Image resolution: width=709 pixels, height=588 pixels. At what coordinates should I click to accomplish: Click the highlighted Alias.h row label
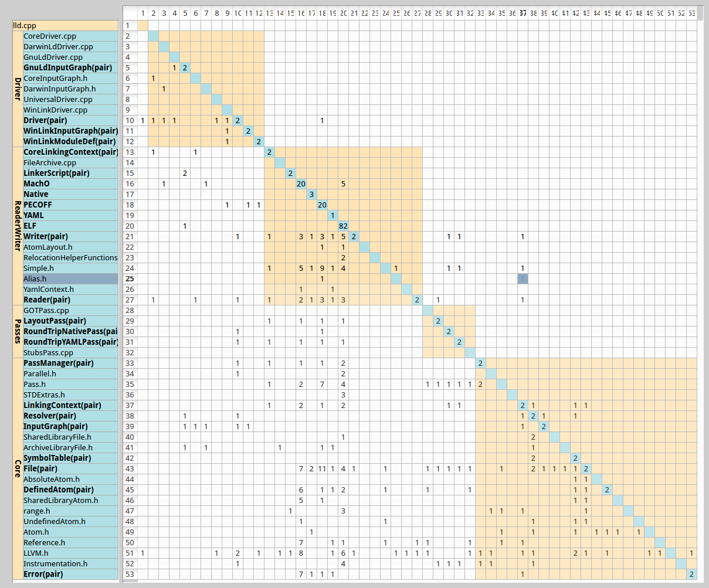70,279
